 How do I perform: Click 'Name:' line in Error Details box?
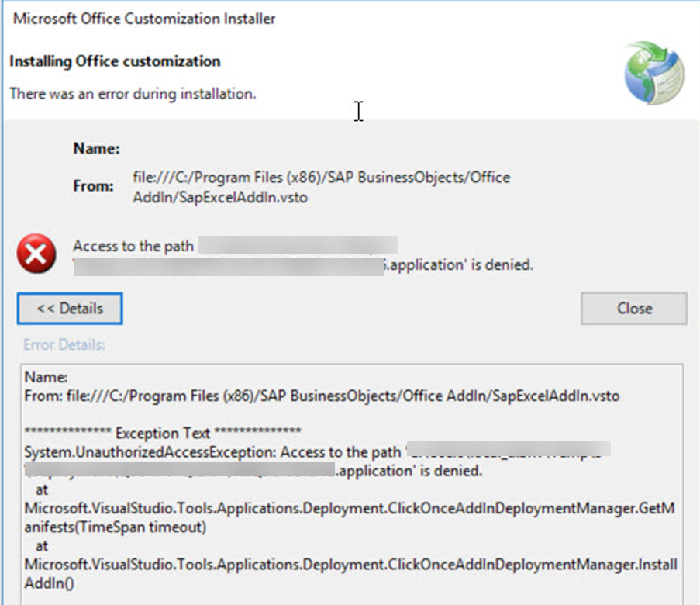click(46, 377)
